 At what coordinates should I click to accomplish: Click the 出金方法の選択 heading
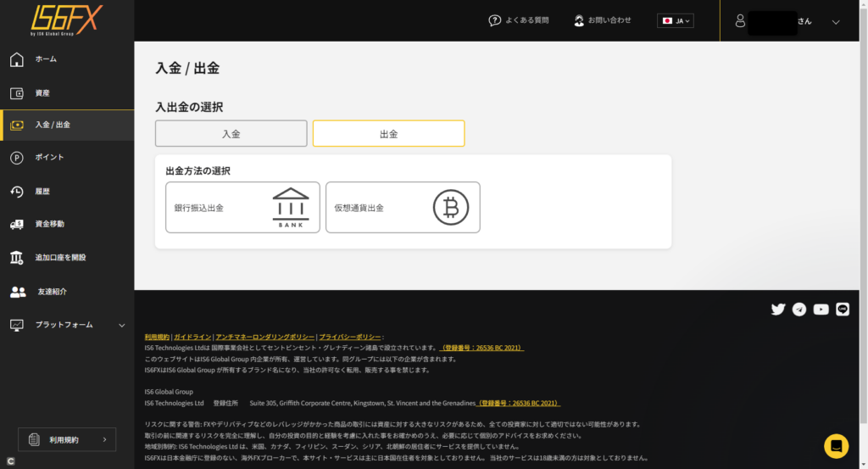click(198, 171)
